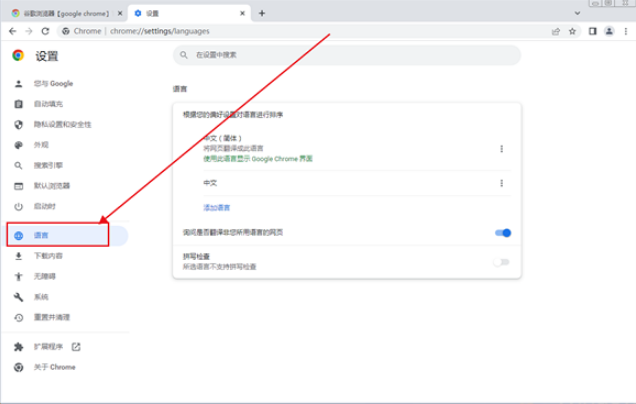This screenshot has height=404, width=636.
Task: Click the Chrome logo beside 设置 title
Action: [18, 55]
